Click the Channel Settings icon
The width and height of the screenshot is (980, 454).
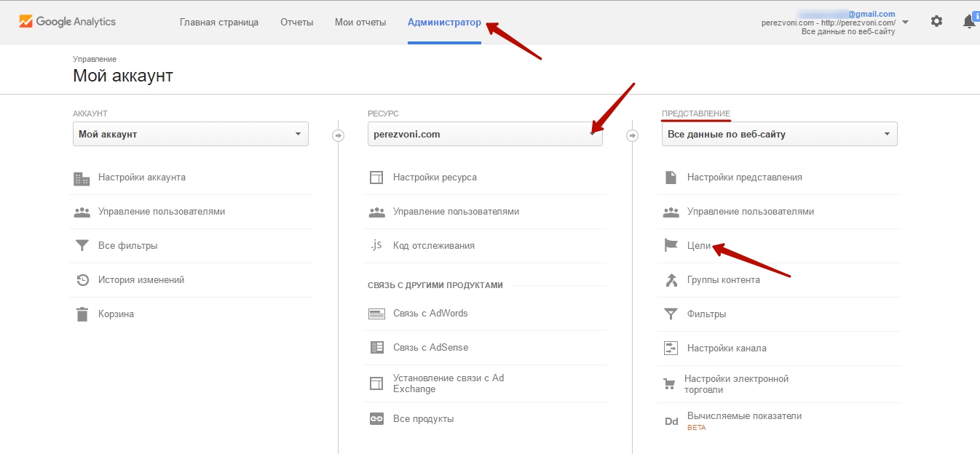[x=671, y=349]
